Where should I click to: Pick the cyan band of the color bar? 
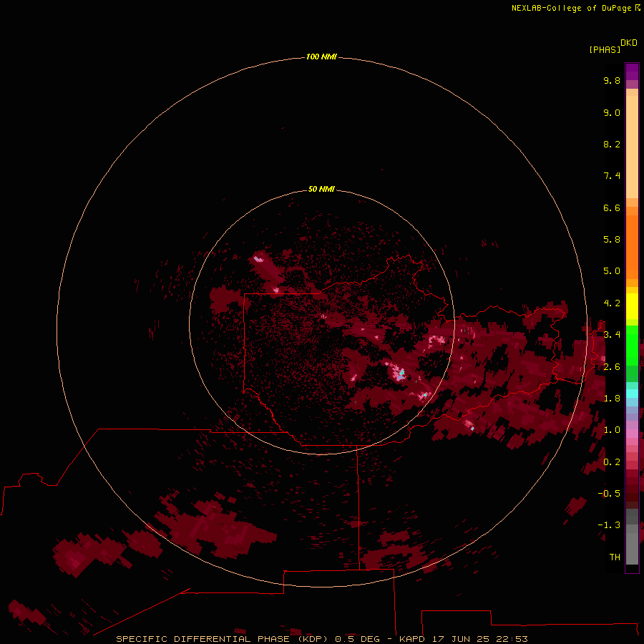632,394
